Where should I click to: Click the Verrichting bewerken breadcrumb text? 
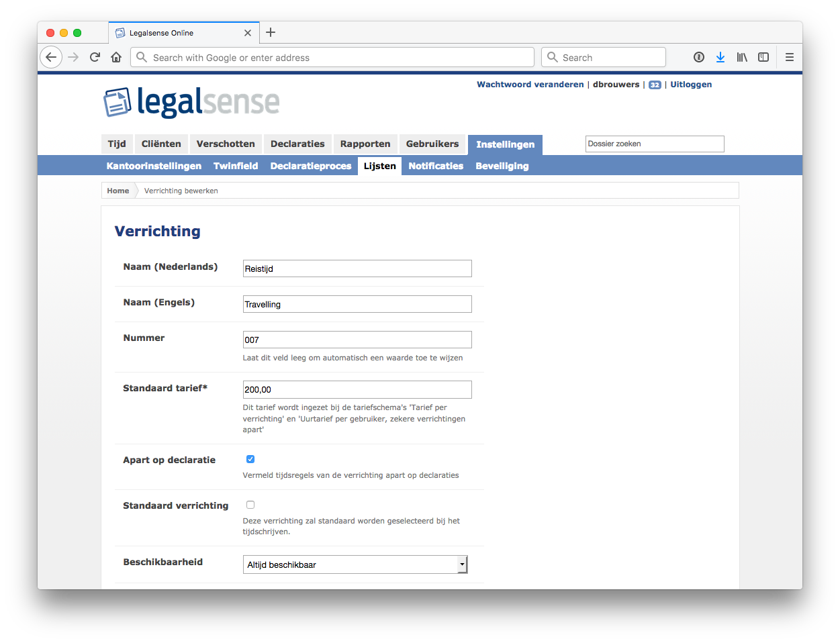point(181,191)
